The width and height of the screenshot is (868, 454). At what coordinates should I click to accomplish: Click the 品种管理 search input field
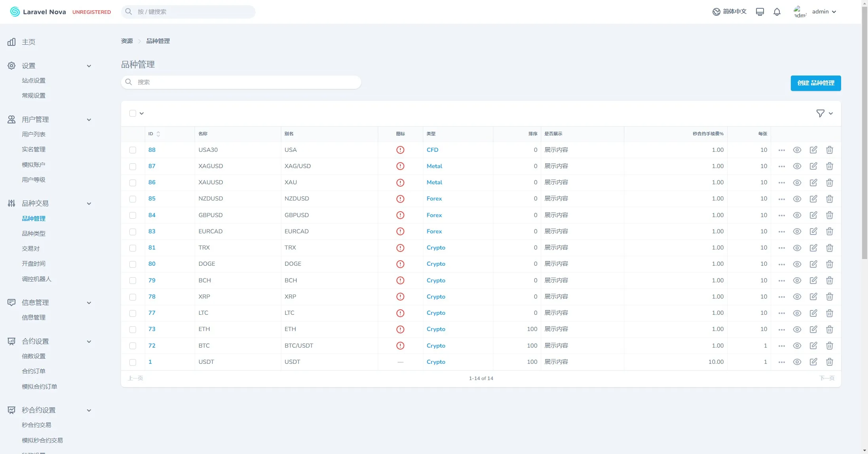tap(241, 82)
